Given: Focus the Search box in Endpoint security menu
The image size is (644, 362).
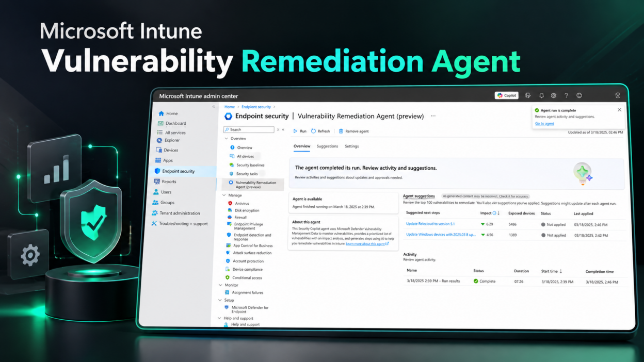Looking at the screenshot, I should pyautogui.click(x=249, y=129).
